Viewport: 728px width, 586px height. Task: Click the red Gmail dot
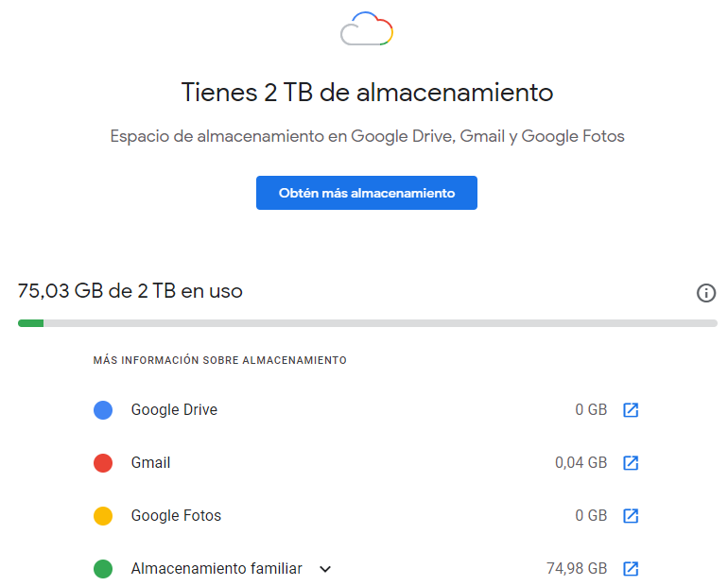pos(103,463)
